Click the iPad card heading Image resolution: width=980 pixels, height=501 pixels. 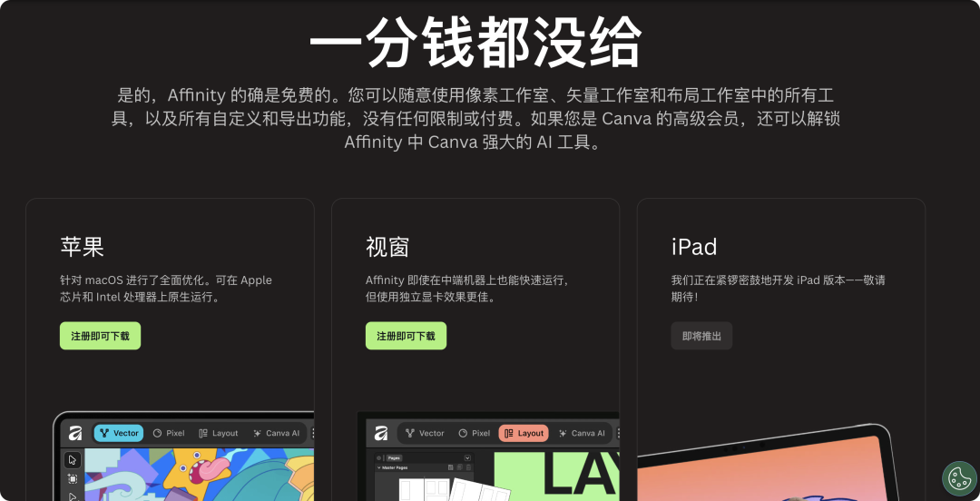[x=694, y=247]
